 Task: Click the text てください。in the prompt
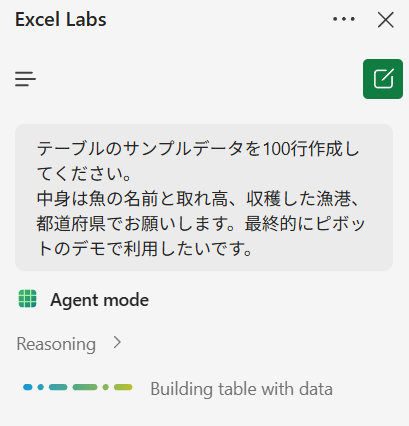(84, 174)
